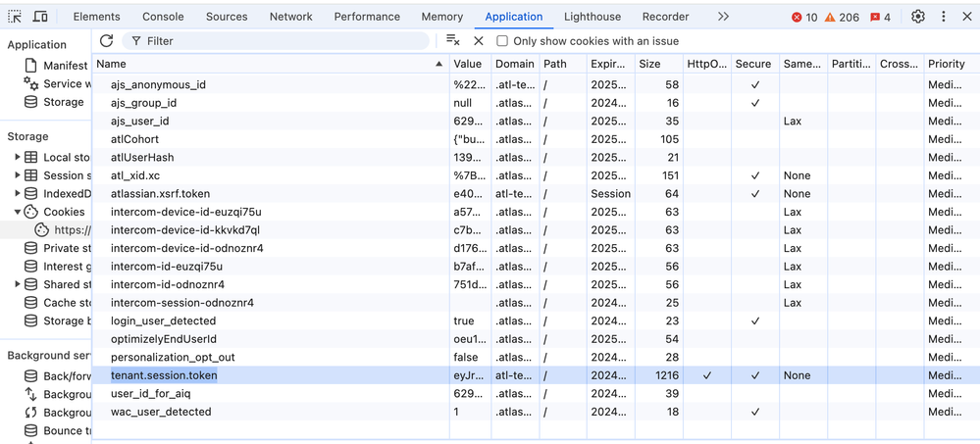Switch to the Memory tab

pos(442,17)
